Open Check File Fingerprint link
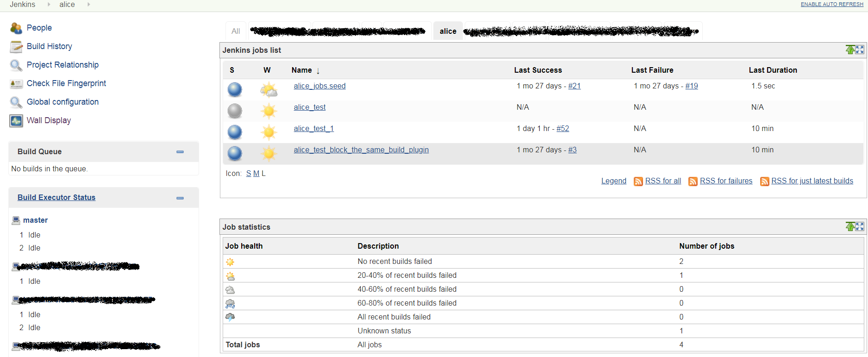 point(67,83)
